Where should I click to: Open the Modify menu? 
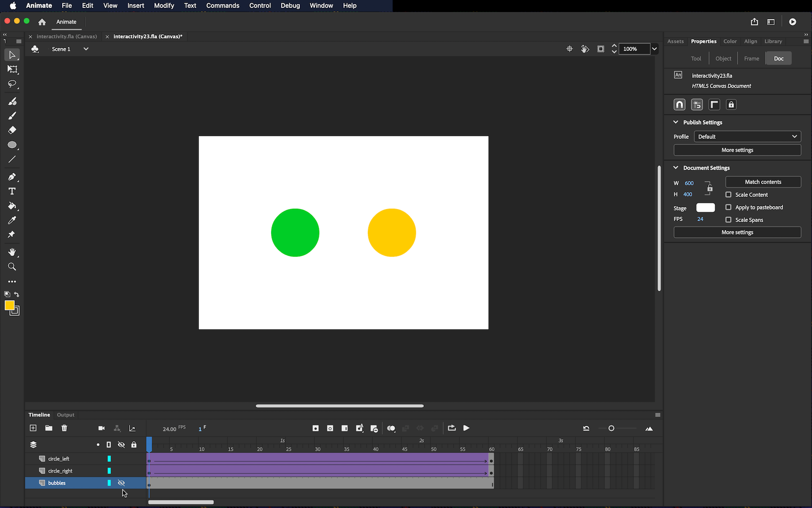(x=164, y=6)
